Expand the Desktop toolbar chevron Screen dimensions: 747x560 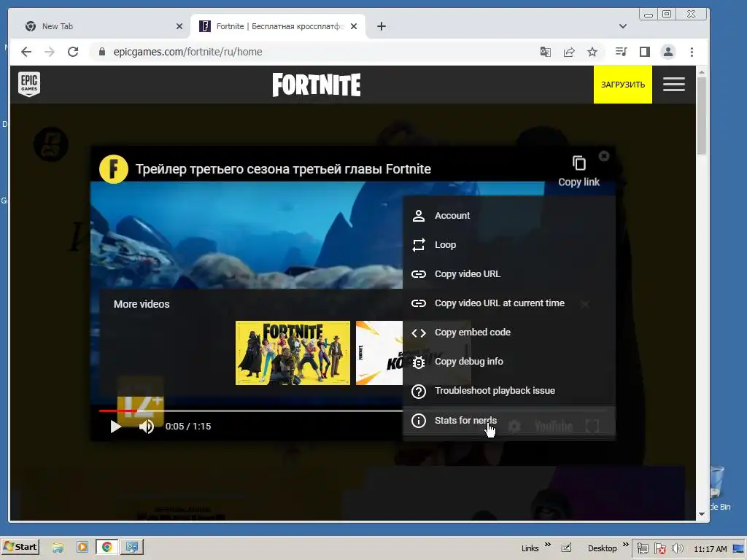[625, 544]
